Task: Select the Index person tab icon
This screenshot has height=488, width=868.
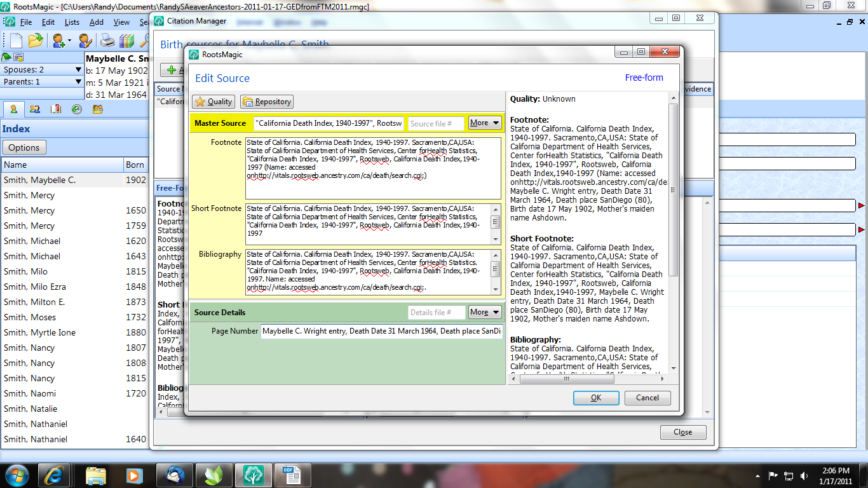Action: tap(13, 109)
